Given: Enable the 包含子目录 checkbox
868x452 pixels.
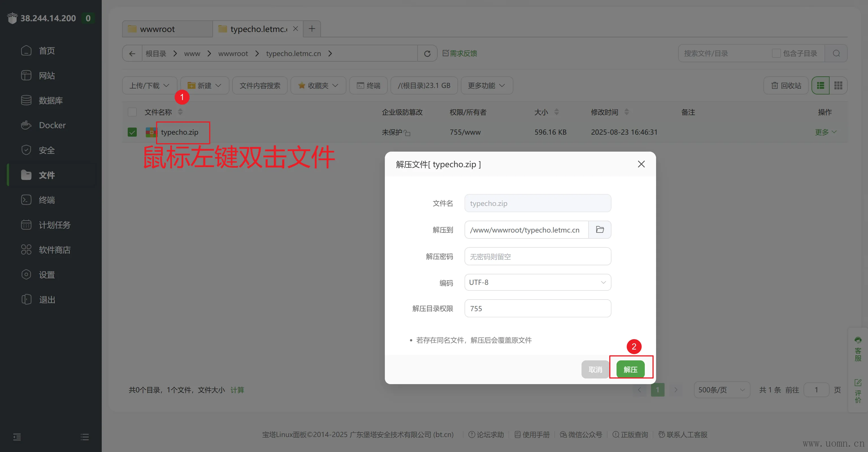Looking at the screenshot, I should [776, 53].
